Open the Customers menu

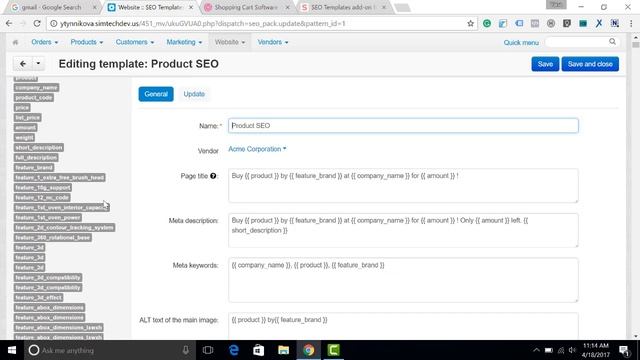point(135,42)
